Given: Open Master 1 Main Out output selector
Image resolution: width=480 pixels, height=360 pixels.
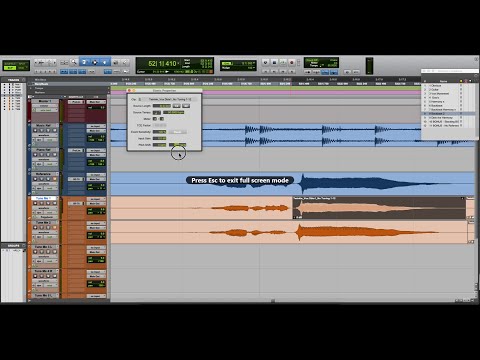Looking at the screenshot, I should click(96, 102).
